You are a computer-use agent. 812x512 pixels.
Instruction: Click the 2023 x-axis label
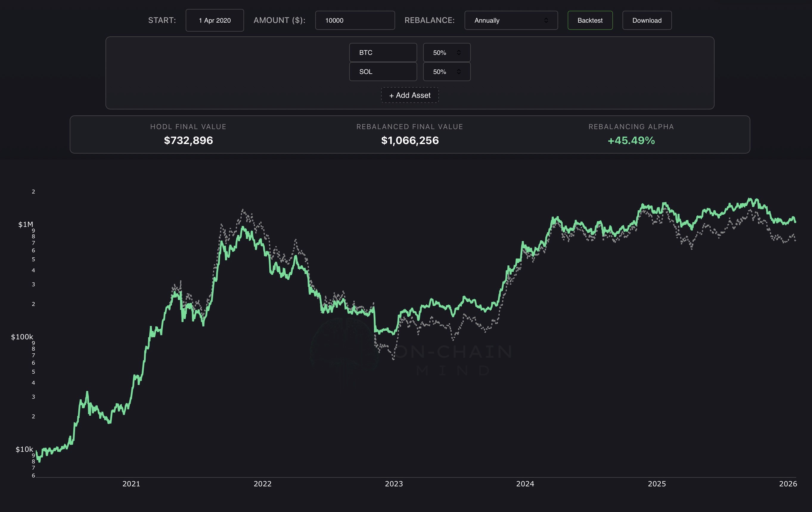[x=394, y=484]
